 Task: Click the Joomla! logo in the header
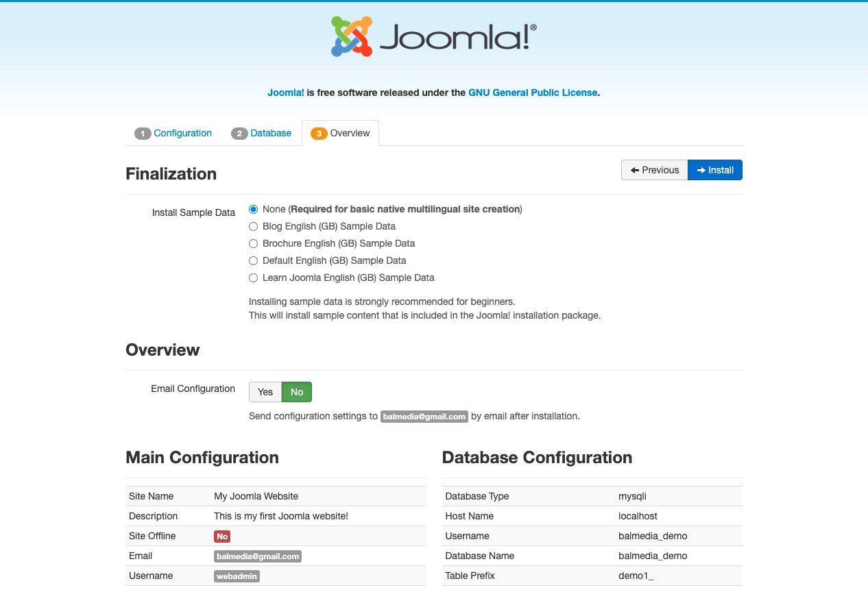click(433, 36)
